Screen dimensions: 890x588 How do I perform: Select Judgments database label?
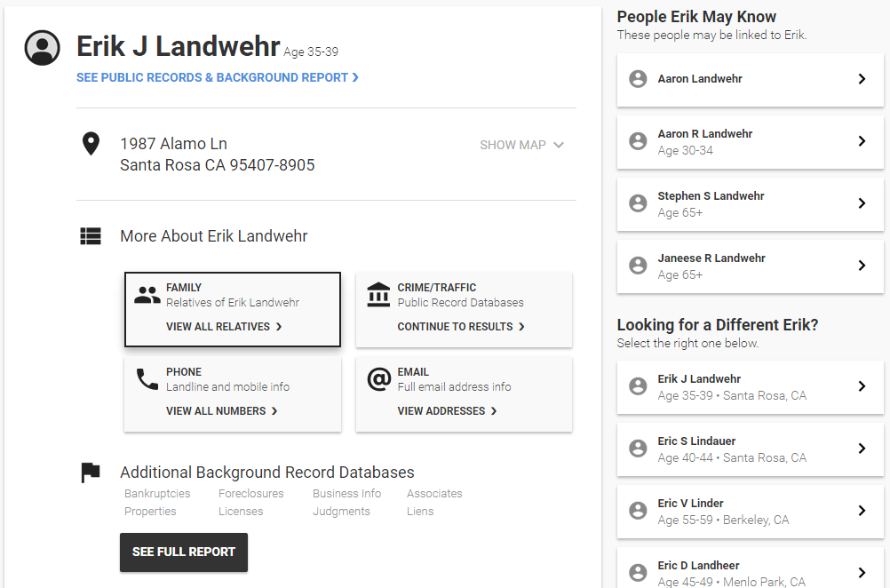(x=341, y=511)
